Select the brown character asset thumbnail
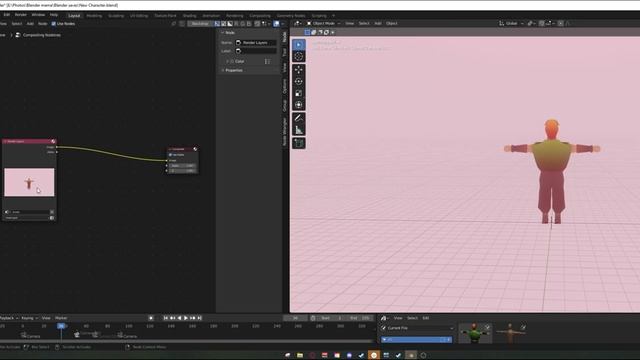The width and height of the screenshot is (640, 360). pos(511,333)
